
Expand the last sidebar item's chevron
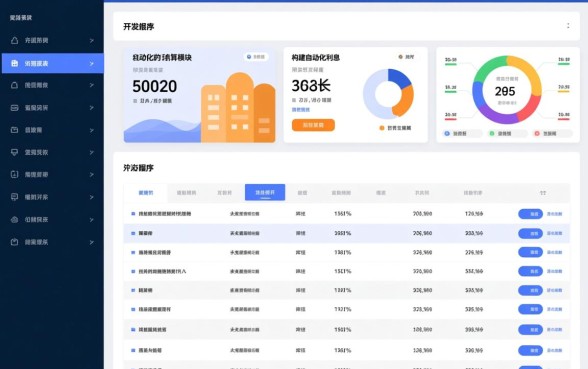[x=92, y=243]
